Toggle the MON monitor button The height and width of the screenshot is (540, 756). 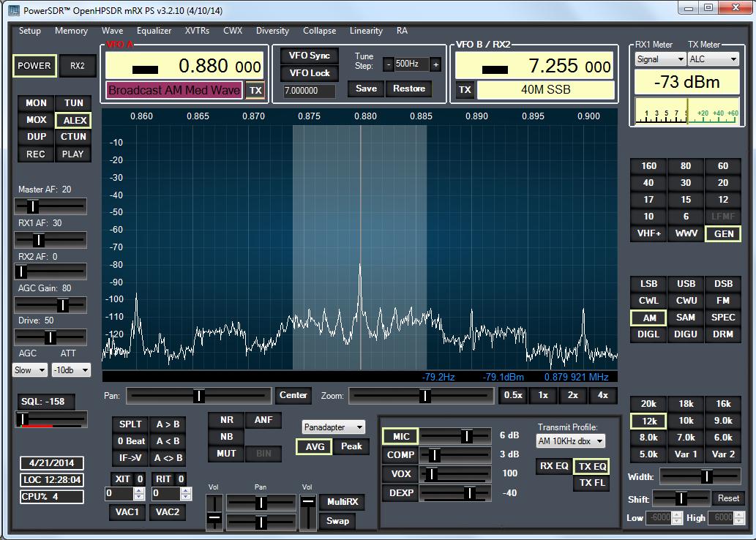click(36, 102)
